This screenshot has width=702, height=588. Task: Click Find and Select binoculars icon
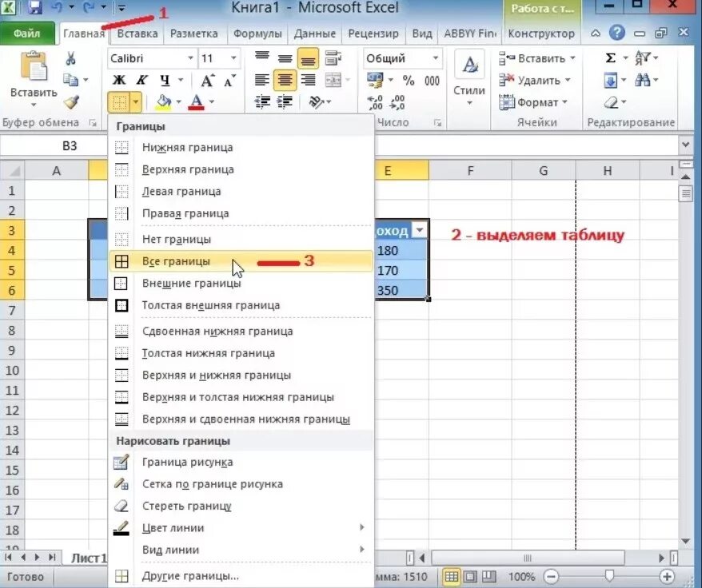coord(643,81)
